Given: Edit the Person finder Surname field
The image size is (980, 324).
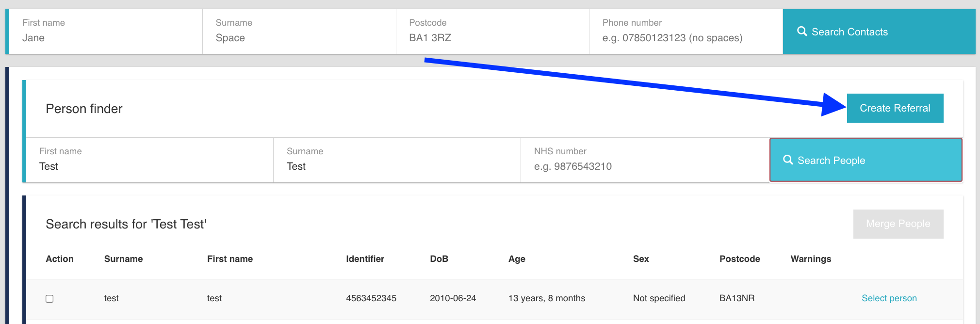Looking at the screenshot, I should coord(397,166).
